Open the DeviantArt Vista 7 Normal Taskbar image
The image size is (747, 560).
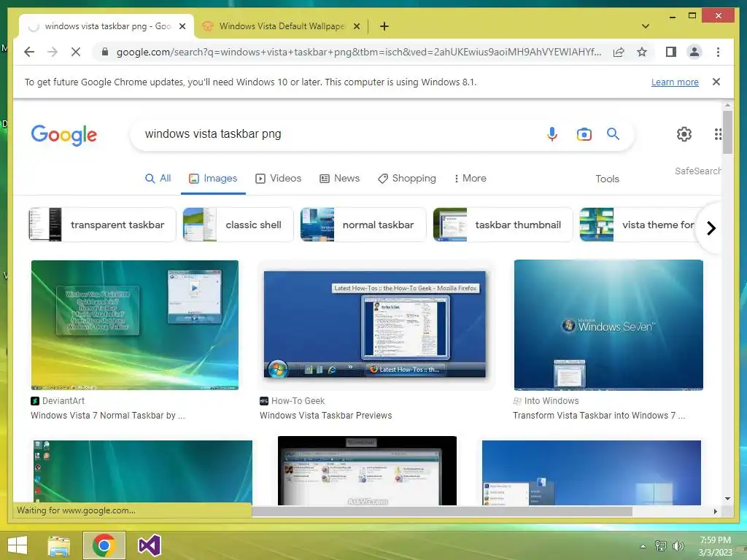pos(135,324)
